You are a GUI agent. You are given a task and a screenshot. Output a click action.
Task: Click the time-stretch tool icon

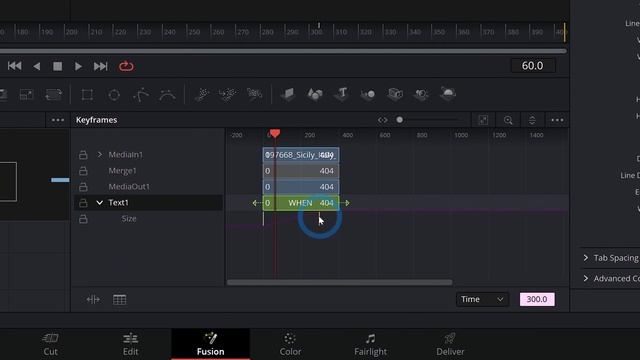pyautogui.click(x=93, y=300)
